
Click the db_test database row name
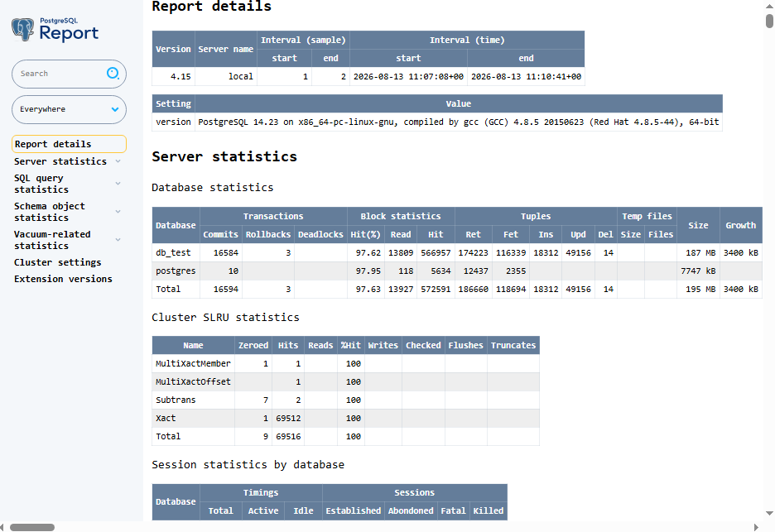pos(173,253)
